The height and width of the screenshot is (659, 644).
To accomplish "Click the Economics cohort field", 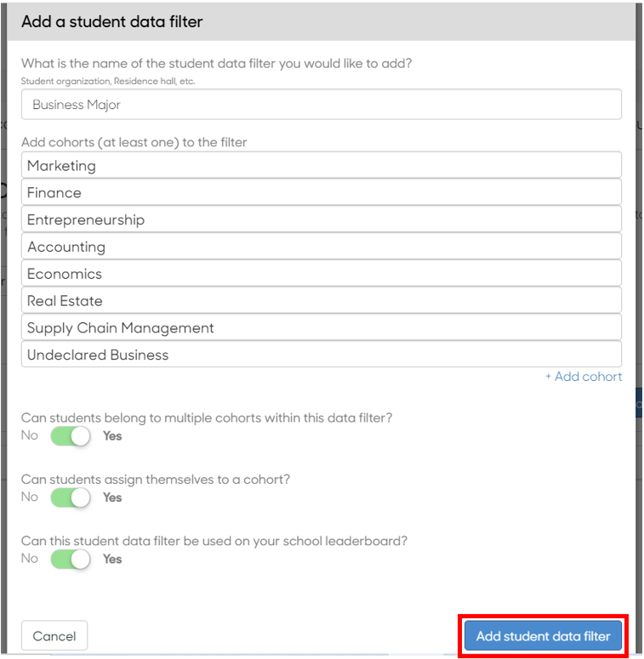I will pyautogui.click(x=322, y=273).
